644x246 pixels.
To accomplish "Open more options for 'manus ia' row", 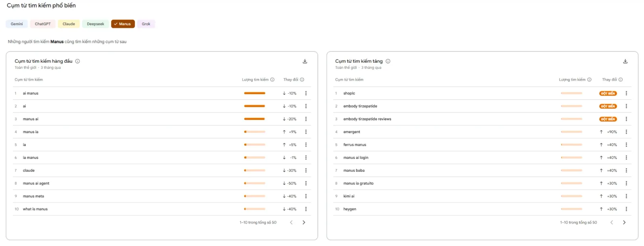I will click(x=306, y=132).
